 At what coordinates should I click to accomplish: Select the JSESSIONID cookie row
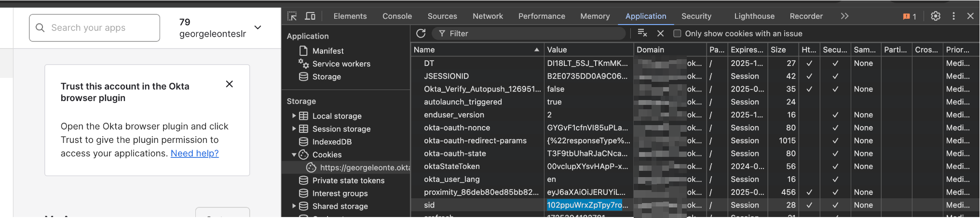[x=695, y=76]
